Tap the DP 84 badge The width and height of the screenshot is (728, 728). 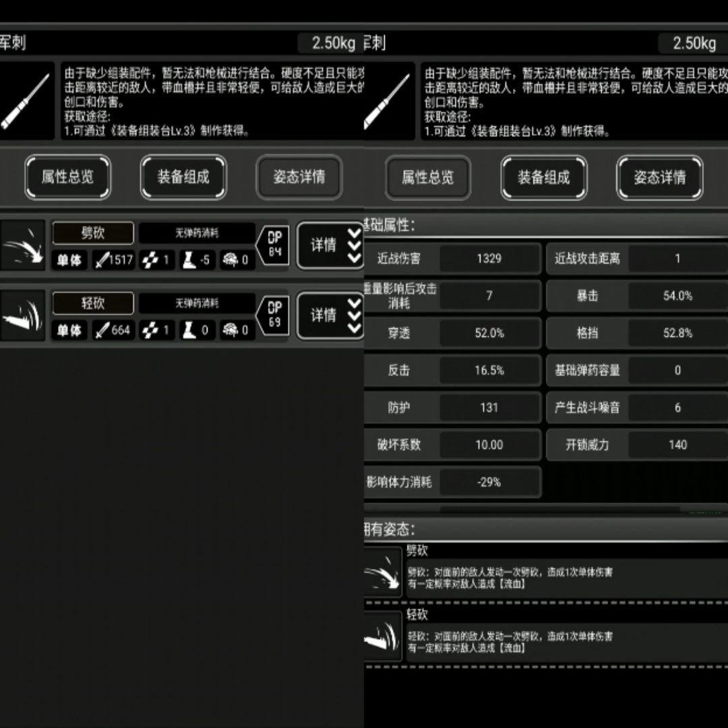click(273, 245)
